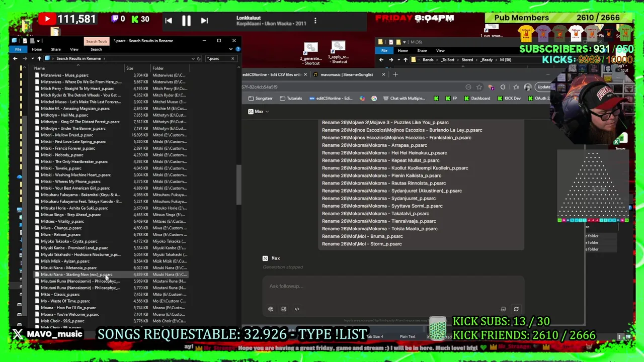Screen dimensions: 644x362
Task: Open Tutorials bookmarks folder
Action: pyautogui.click(x=291, y=99)
